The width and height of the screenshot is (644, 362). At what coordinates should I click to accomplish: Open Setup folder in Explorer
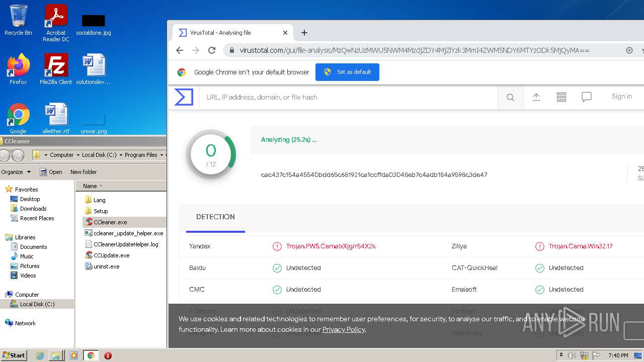click(x=96, y=211)
